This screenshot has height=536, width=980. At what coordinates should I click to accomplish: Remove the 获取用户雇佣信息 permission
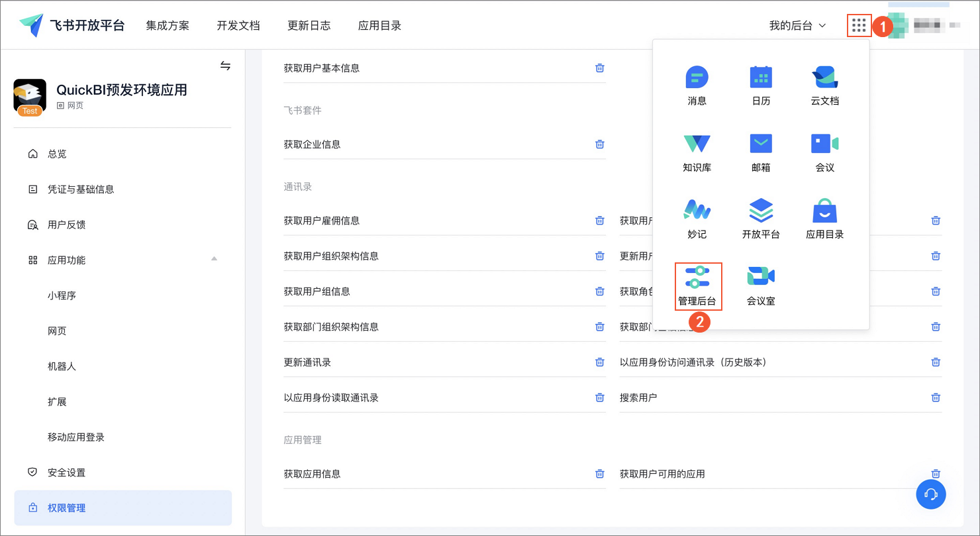tap(600, 221)
